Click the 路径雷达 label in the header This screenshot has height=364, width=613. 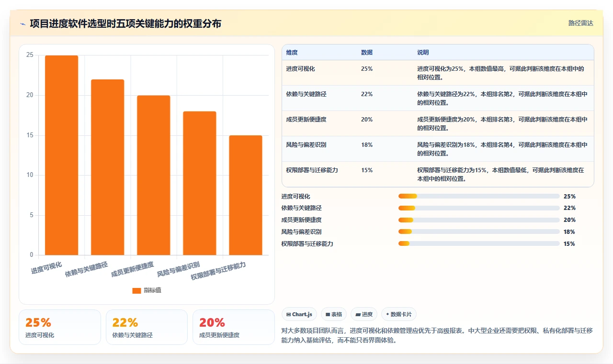pyautogui.click(x=580, y=23)
